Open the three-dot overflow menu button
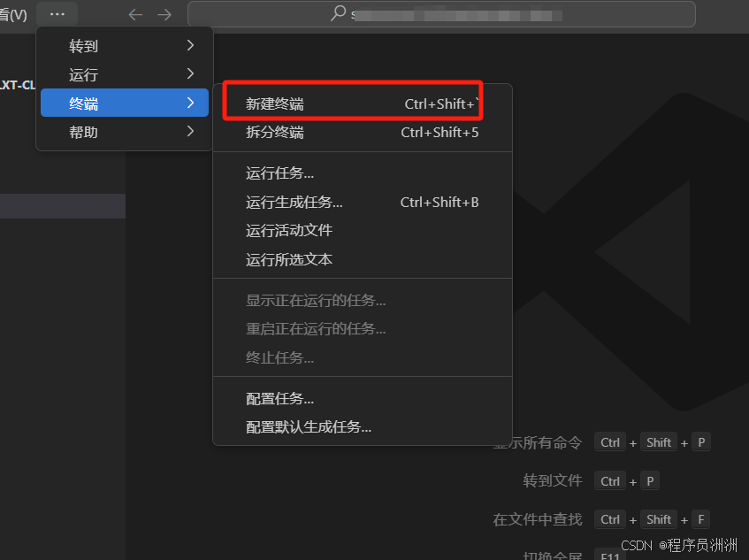Viewport: 749px width, 560px height. click(x=57, y=14)
